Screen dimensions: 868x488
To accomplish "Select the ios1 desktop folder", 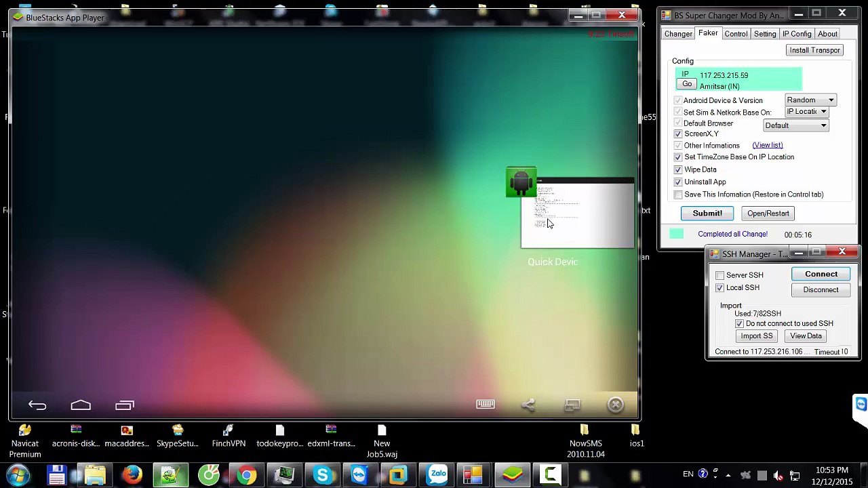I will click(x=636, y=436).
